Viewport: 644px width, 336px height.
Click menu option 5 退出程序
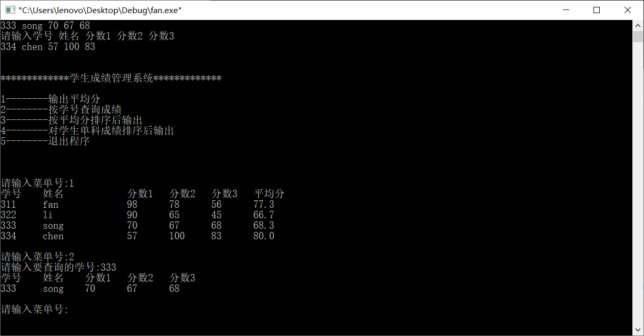pyautogui.click(x=45, y=141)
